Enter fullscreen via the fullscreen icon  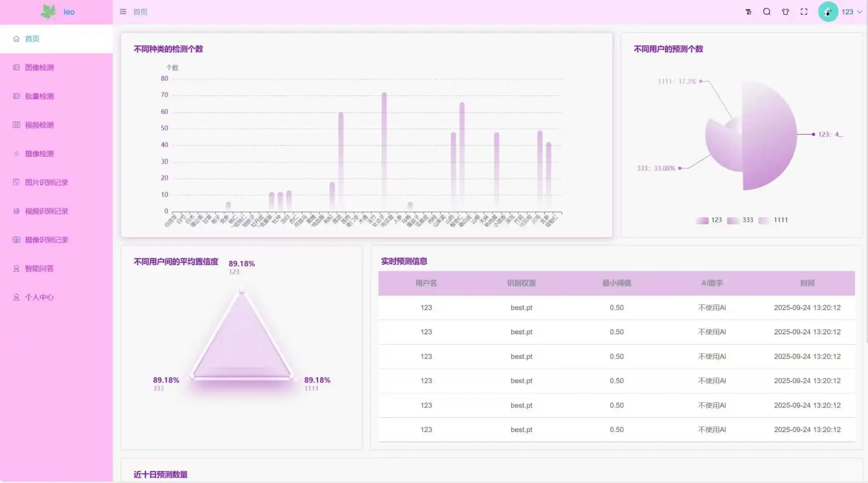(804, 12)
